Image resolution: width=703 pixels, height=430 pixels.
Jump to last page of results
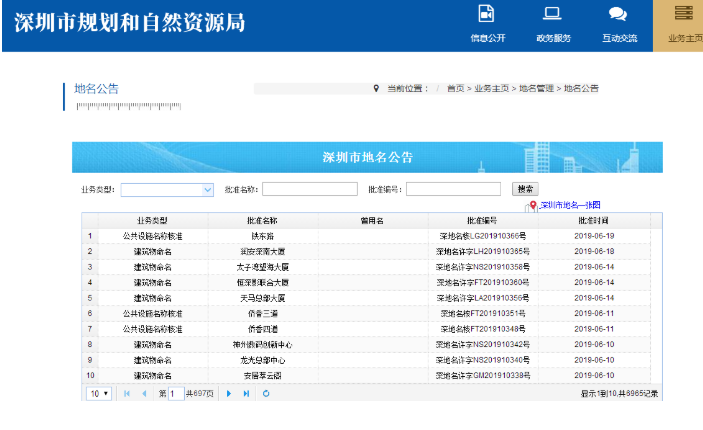(x=246, y=394)
